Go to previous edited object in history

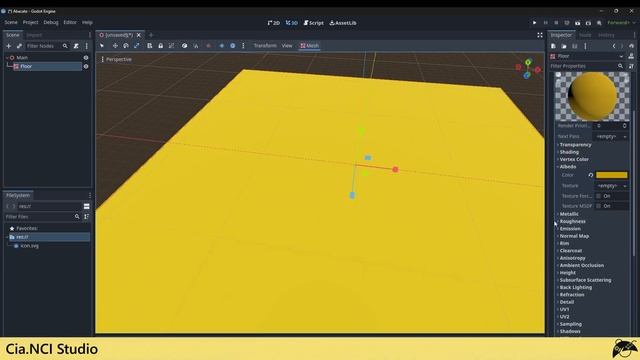[614, 46]
